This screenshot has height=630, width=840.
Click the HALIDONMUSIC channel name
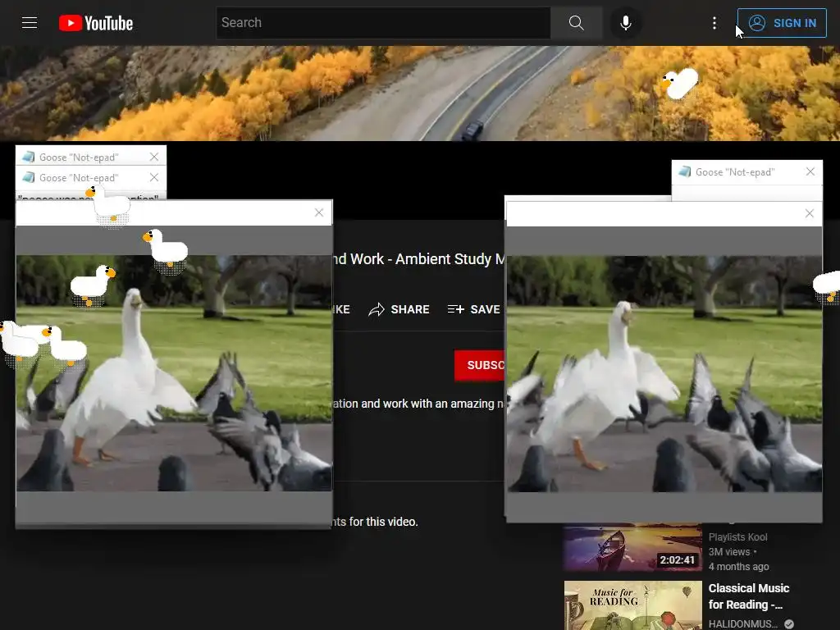(x=743, y=623)
